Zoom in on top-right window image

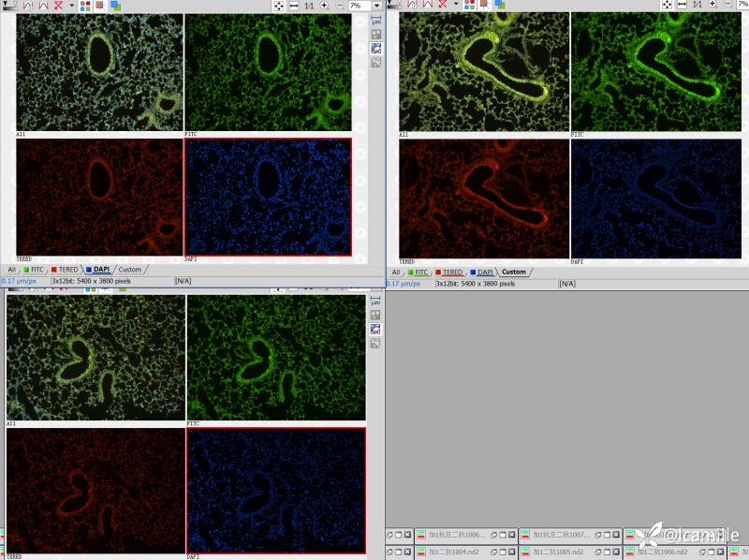712,5
